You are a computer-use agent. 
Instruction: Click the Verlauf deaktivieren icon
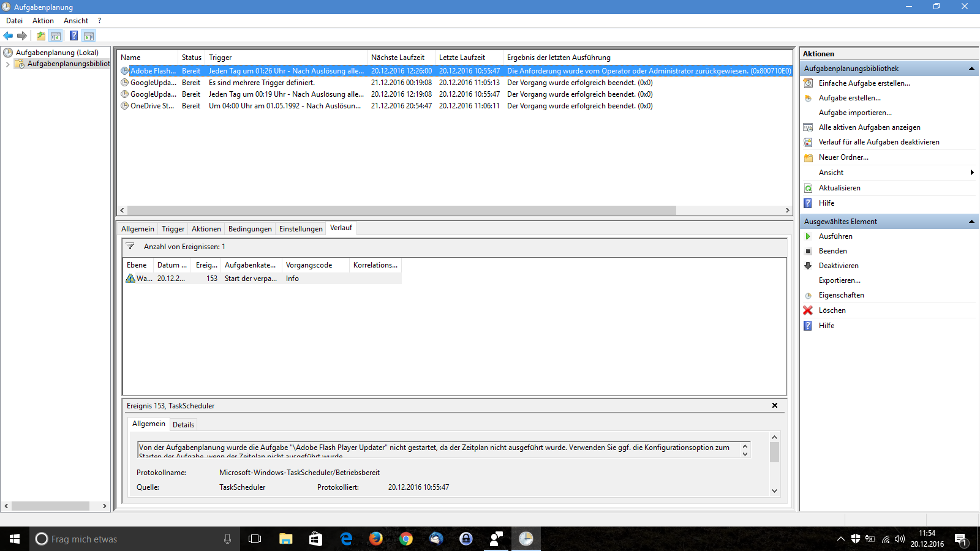808,142
